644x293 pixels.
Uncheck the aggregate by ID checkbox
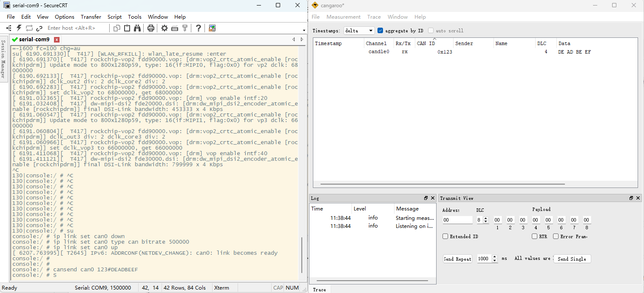click(380, 31)
